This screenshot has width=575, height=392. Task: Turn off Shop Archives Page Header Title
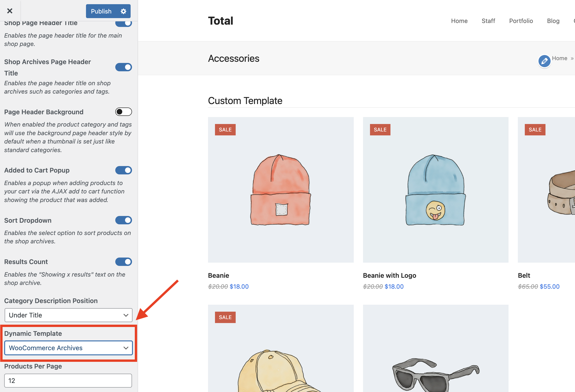click(x=123, y=67)
